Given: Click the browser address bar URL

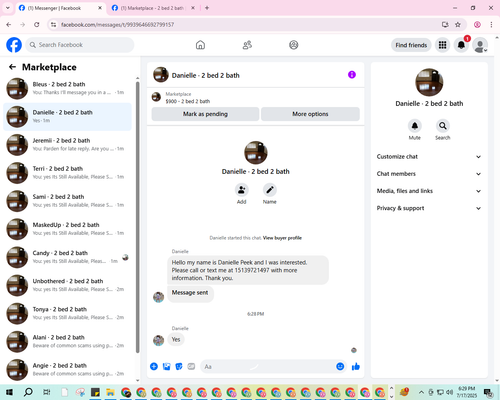Looking at the screenshot, I should [x=117, y=25].
